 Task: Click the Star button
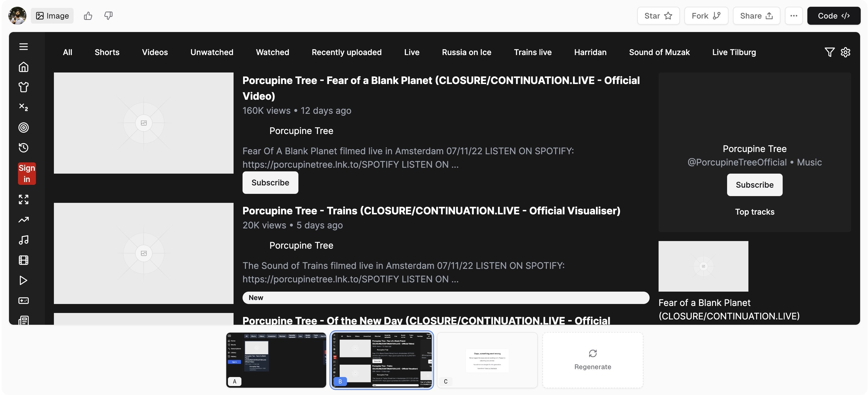coord(658,15)
